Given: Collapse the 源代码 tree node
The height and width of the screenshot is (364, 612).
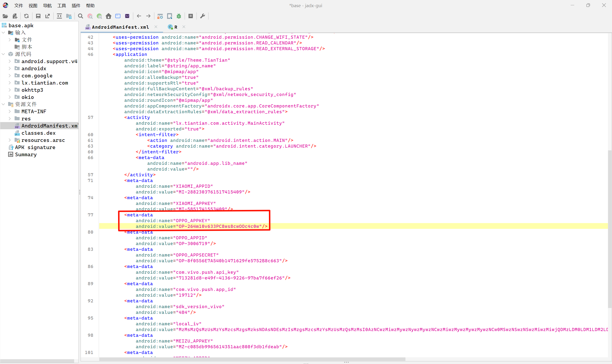Looking at the screenshot, I should pos(3,54).
